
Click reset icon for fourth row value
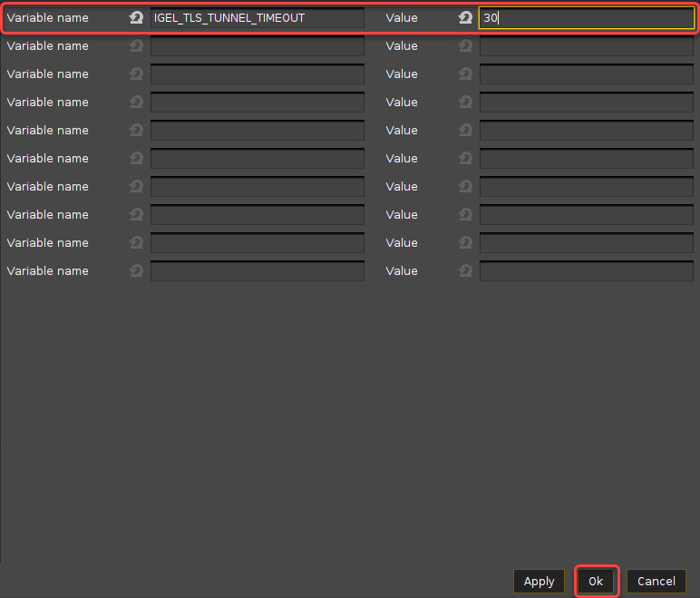(465, 103)
